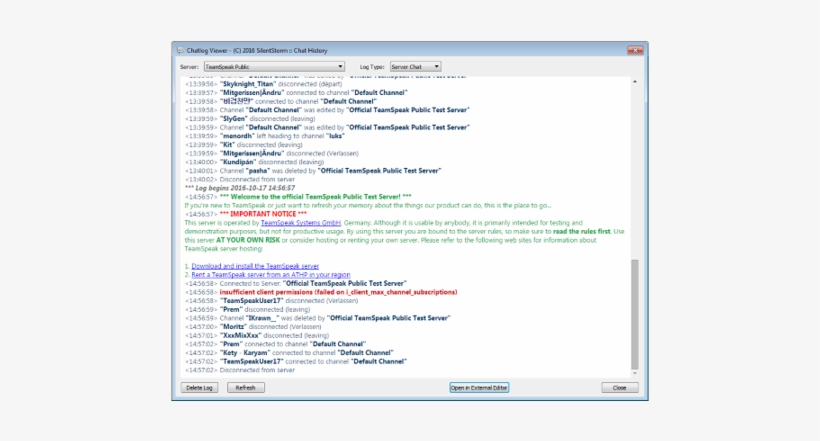
Task: Click the Chatlog Viewer title bar icon
Action: (180, 51)
